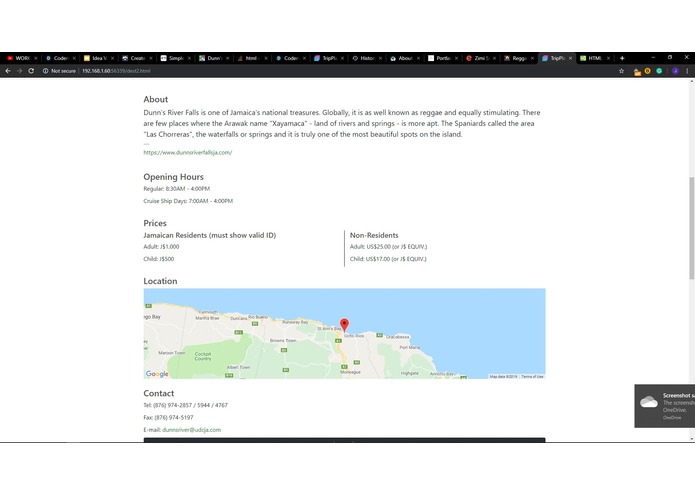Bookmark this page with the star
695x494 pixels.
point(621,71)
